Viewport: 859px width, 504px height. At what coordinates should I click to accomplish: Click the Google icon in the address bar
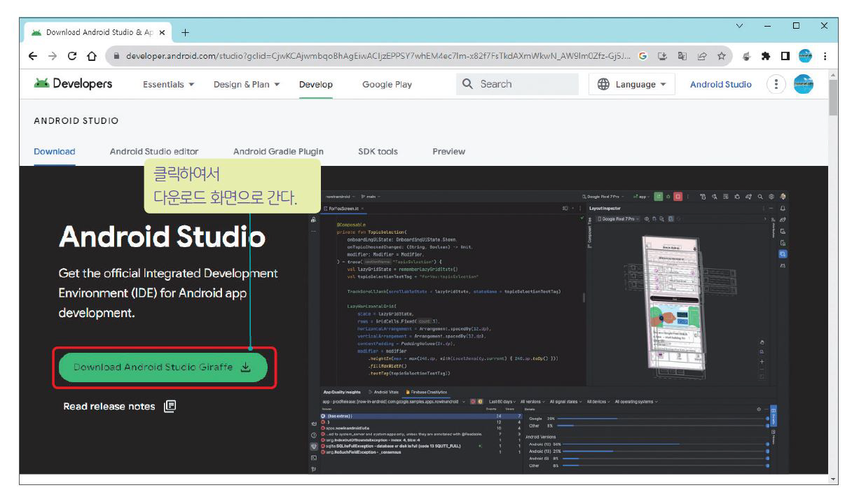642,57
